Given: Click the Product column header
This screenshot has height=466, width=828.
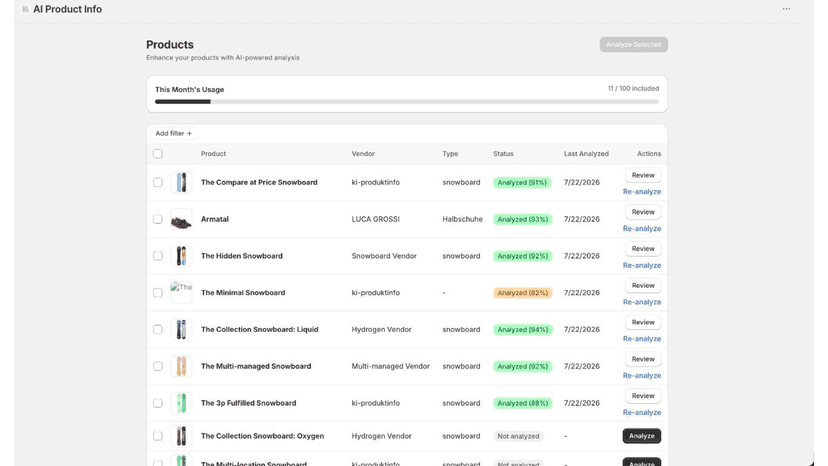Looking at the screenshot, I should (x=213, y=154).
